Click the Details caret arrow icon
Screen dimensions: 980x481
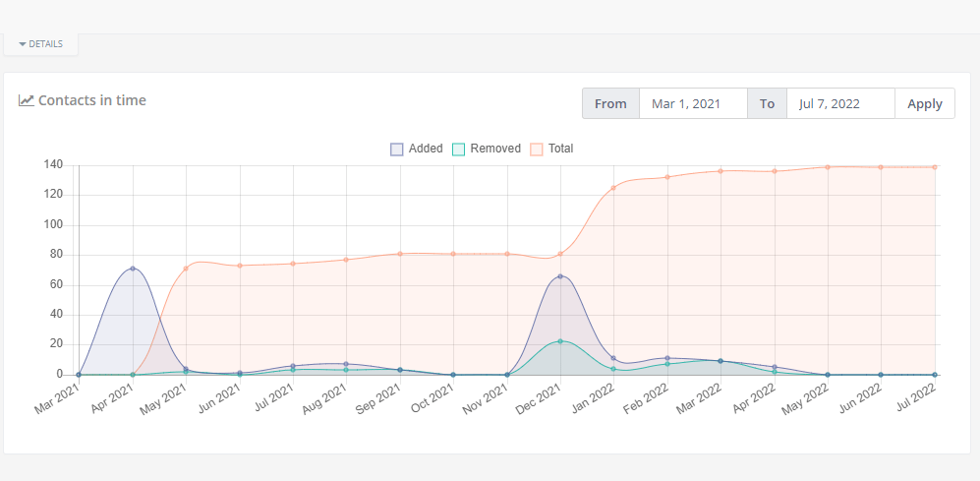pyautogui.click(x=23, y=44)
